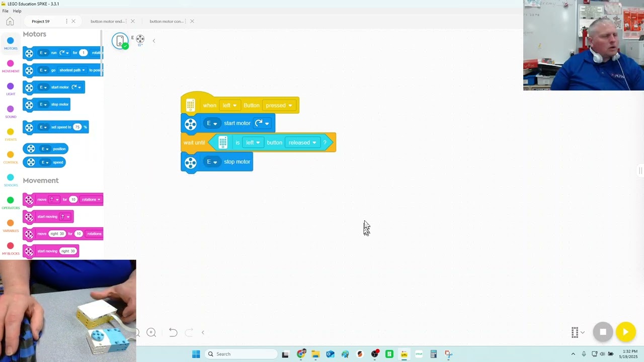This screenshot has height=362, width=644.
Task: Switch to the Project 59 tab
Action: pos(41,21)
